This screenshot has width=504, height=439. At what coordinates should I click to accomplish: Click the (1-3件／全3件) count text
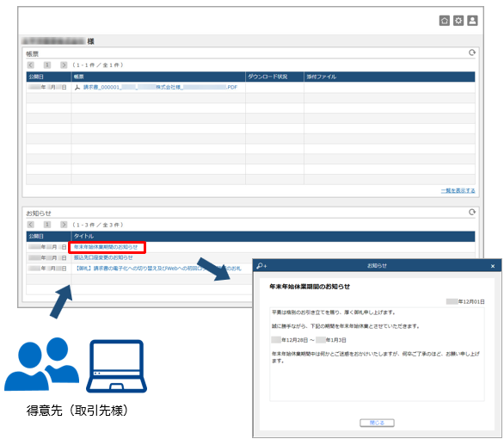(x=98, y=225)
